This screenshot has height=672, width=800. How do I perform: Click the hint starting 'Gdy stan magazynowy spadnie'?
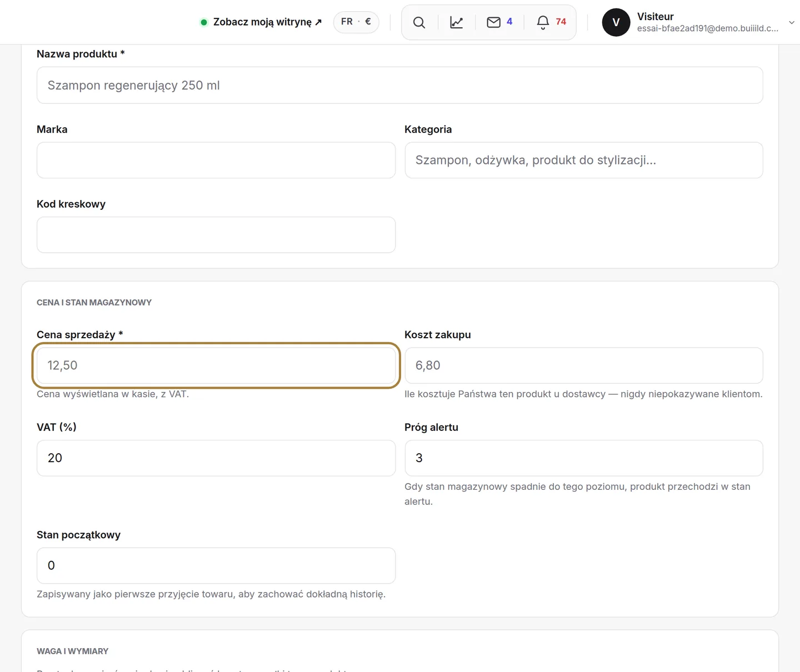pyautogui.click(x=577, y=494)
